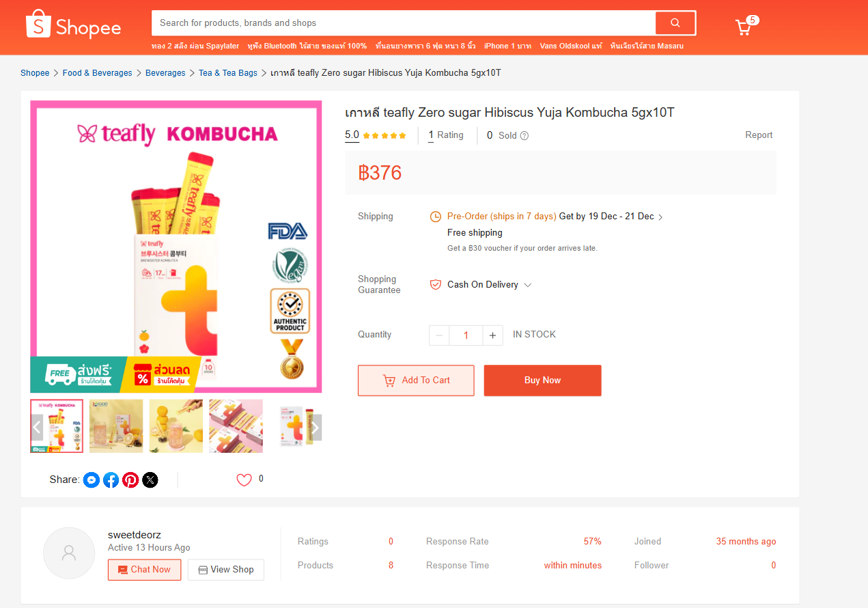
Task: Add product to cart
Action: (x=416, y=381)
